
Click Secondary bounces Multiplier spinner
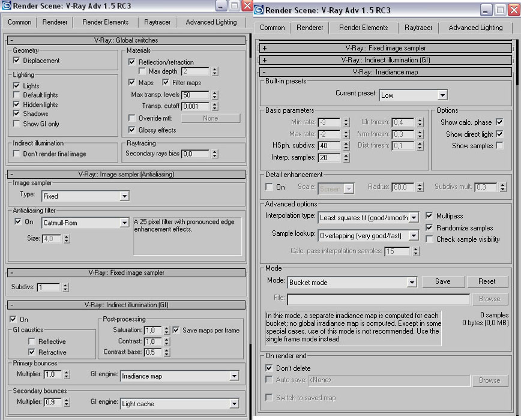[x=67, y=402]
